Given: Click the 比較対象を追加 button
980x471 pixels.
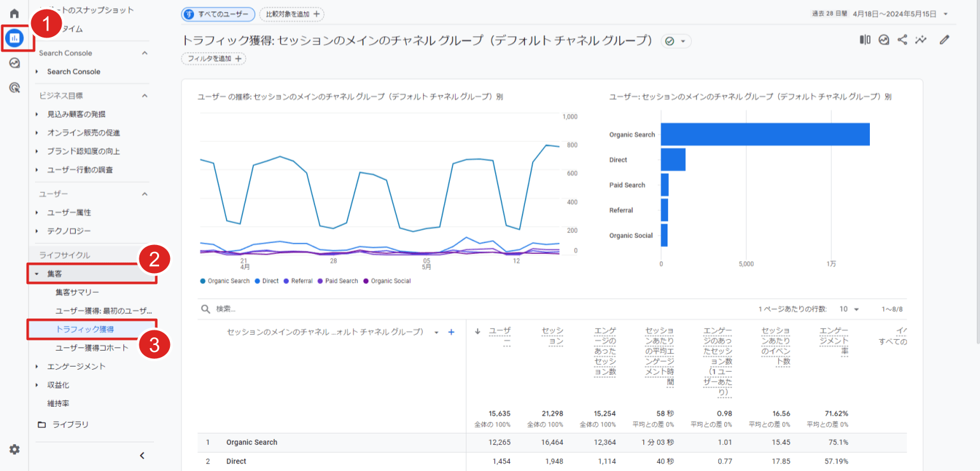Looking at the screenshot, I should 291,14.
